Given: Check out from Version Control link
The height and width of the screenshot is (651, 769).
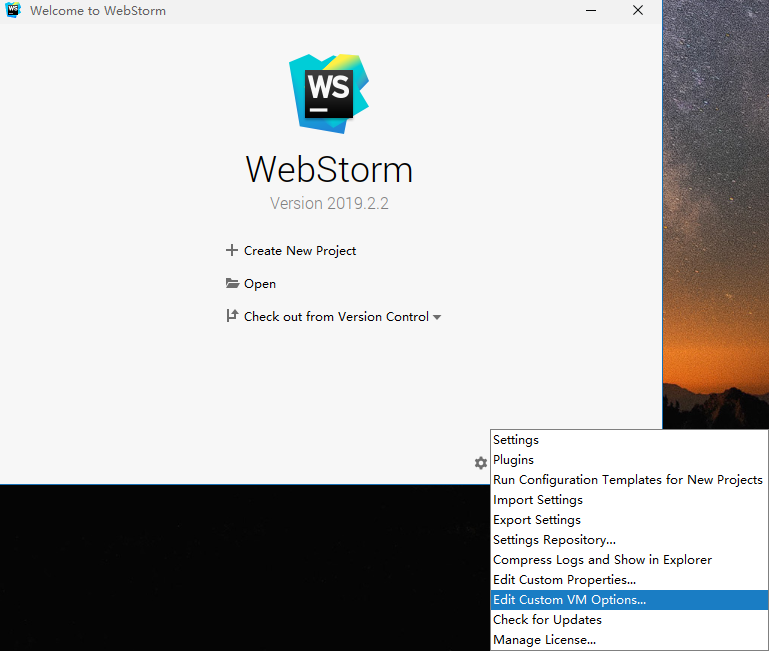Looking at the screenshot, I should point(336,316).
